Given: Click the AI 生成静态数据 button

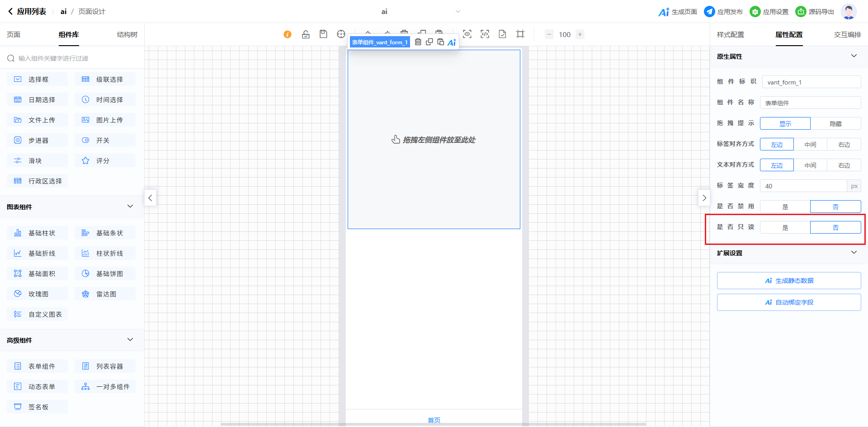Looking at the screenshot, I should pyautogui.click(x=788, y=281).
